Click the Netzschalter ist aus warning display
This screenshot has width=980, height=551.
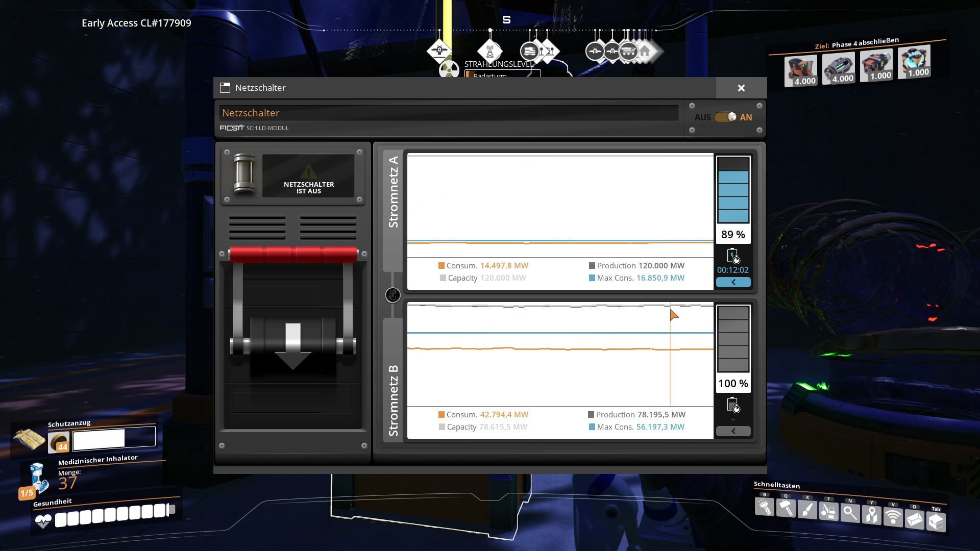pos(308,176)
